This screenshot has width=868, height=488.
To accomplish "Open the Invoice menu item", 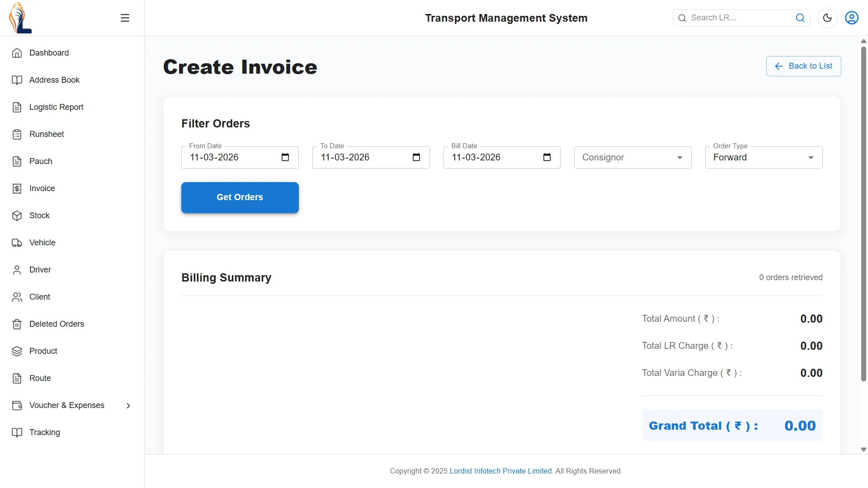I will coord(72,188).
